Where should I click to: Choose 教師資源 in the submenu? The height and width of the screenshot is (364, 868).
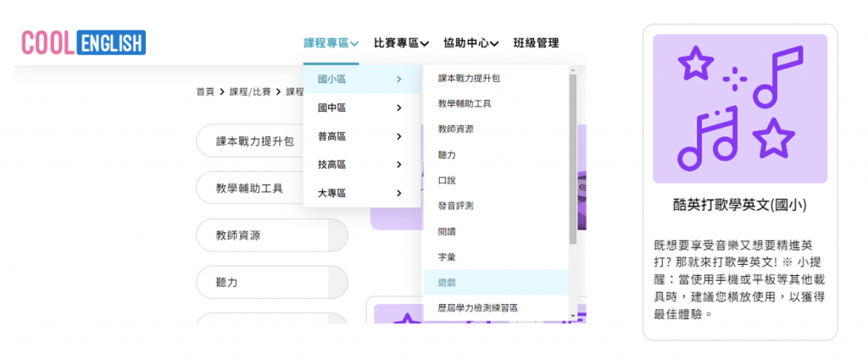495,129
